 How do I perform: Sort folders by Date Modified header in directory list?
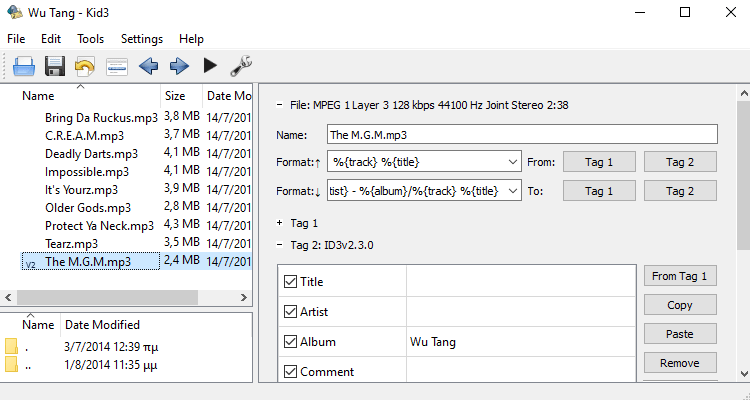point(156,325)
